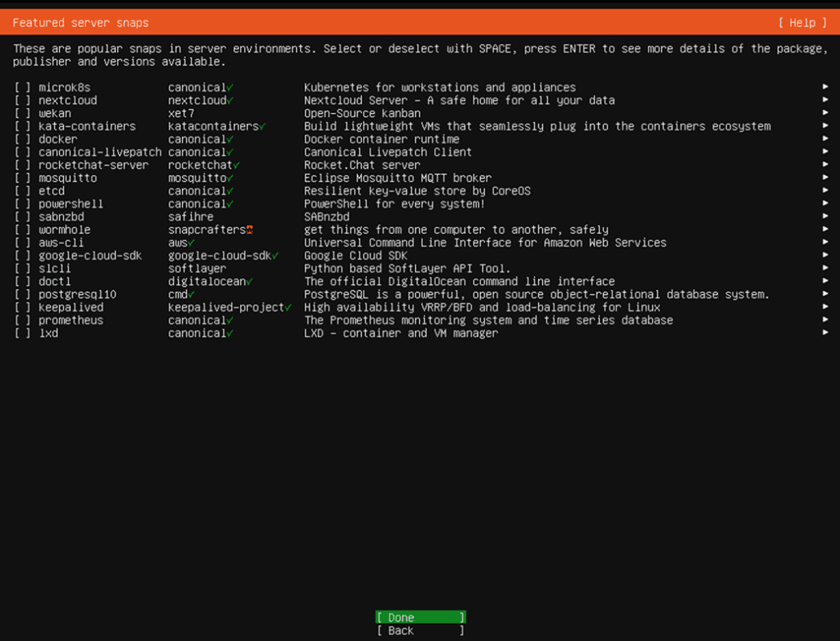
Task: Open details arrow on nextcloud row
Action: tap(825, 100)
